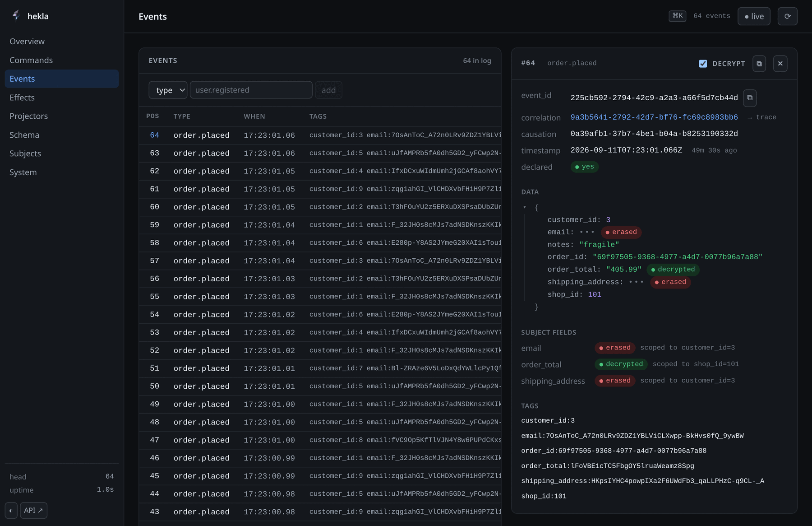This screenshot has width=812, height=526.
Task: Open the Projectors section
Action: [62, 116]
